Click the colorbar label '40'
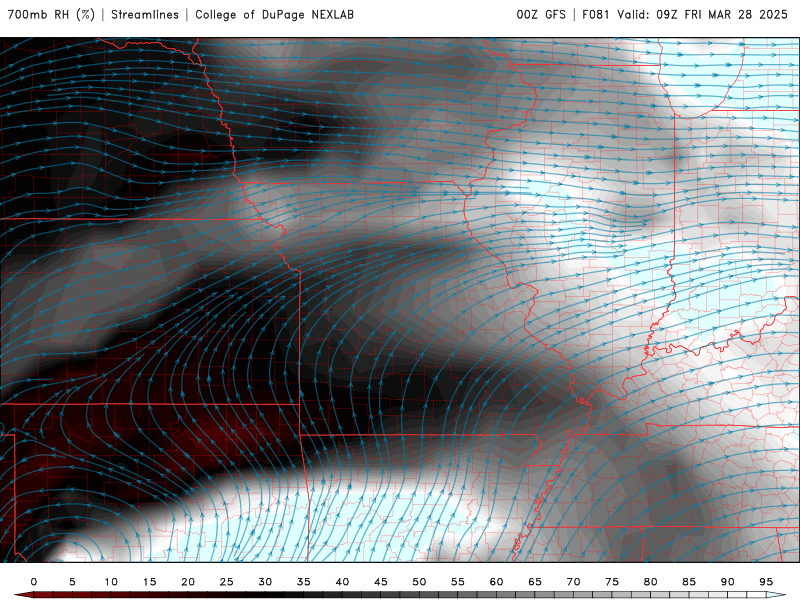The width and height of the screenshot is (800, 600). pyautogui.click(x=342, y=582)
